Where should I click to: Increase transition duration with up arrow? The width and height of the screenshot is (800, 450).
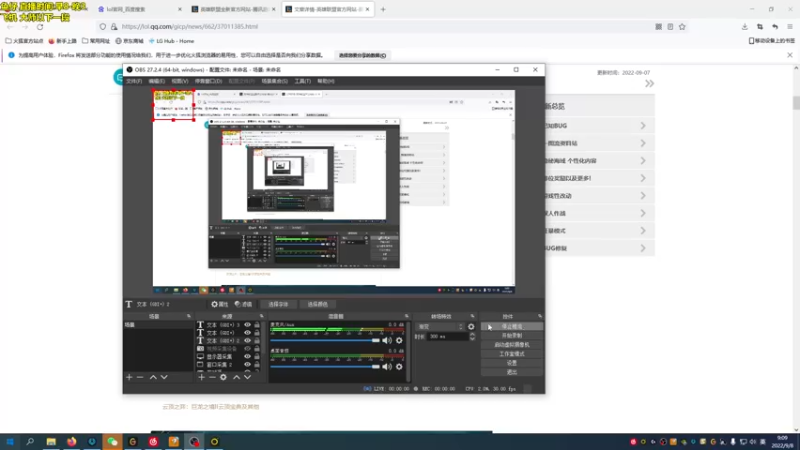472,335
